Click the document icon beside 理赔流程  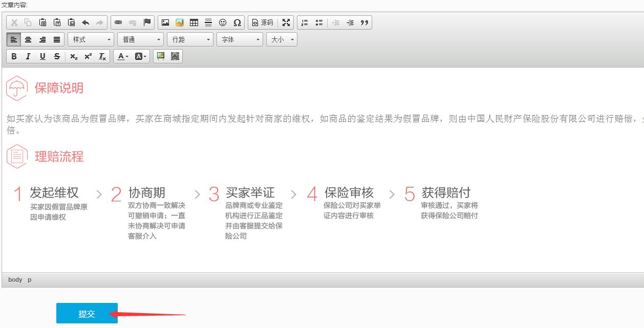[17, 156]
